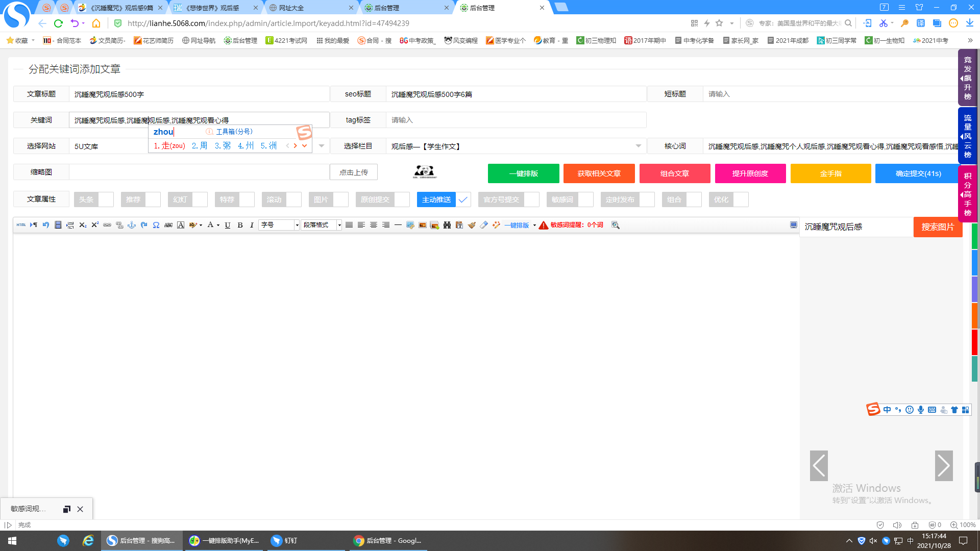The height and width of the screenshot is (551, 980).
Task: Paste as plain text icon
Action: [459, 225]
